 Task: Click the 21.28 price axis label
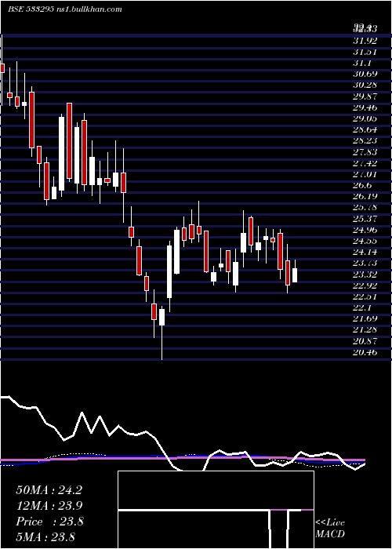pos(365,330)
